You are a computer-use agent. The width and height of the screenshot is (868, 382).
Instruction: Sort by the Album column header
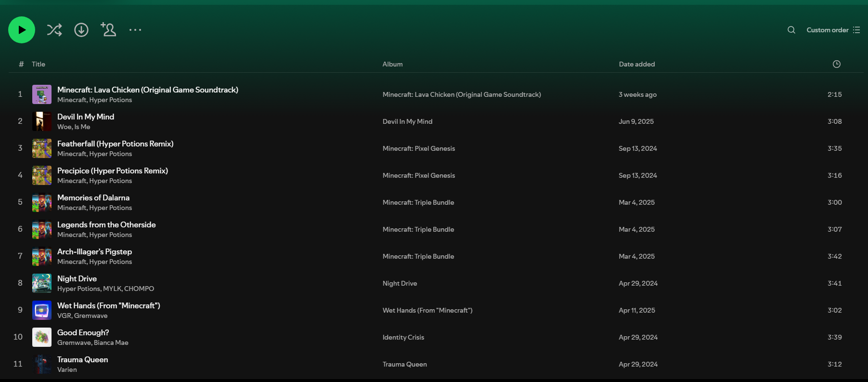(x=392, y=64)
